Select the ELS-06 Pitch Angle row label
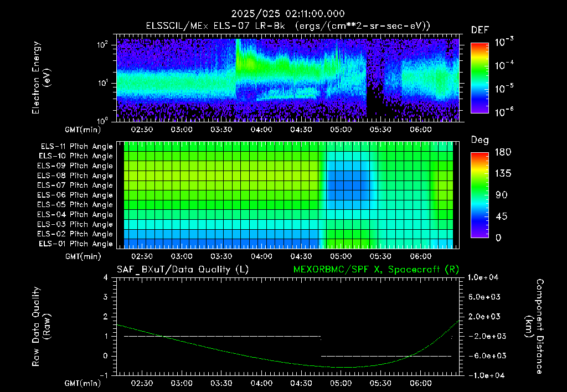The width and height of the screenshot is (567, 392). pos(75,195)
